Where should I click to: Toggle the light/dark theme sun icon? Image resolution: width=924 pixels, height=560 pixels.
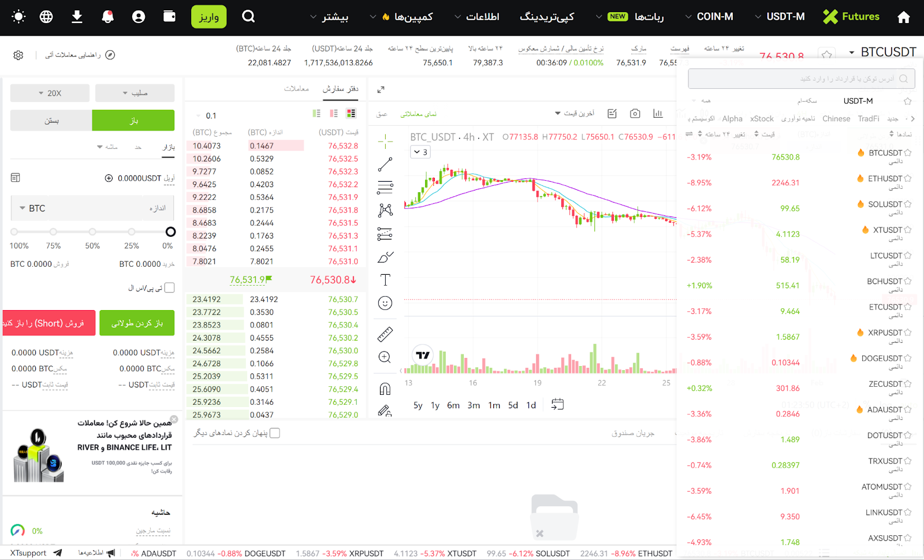18,17
